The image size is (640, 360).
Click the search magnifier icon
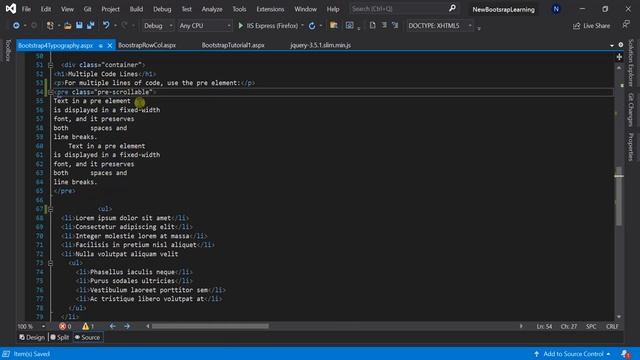[452, 9]
